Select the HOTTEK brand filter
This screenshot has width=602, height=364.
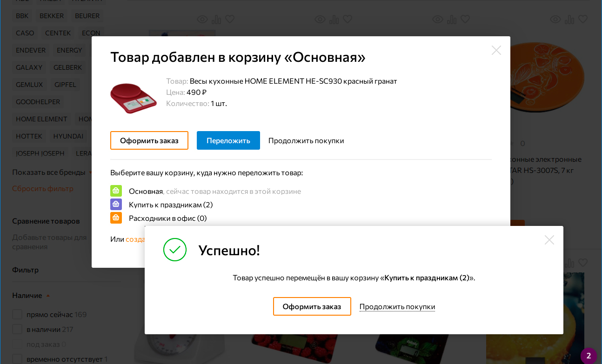(x=29, y=136)
